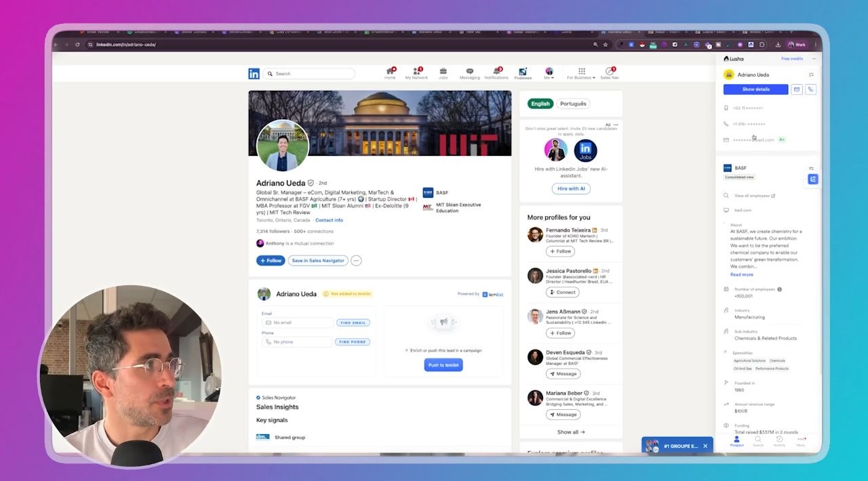Expand BASF description with Read more
The width and height of the screenshot is (868, 481).
click(x=741, y=274)
